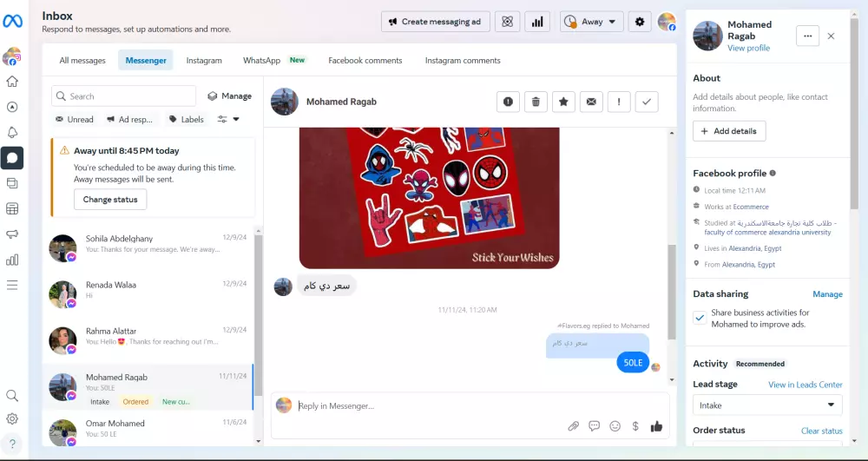Open Help question mark icon

[x=12, y=444]
